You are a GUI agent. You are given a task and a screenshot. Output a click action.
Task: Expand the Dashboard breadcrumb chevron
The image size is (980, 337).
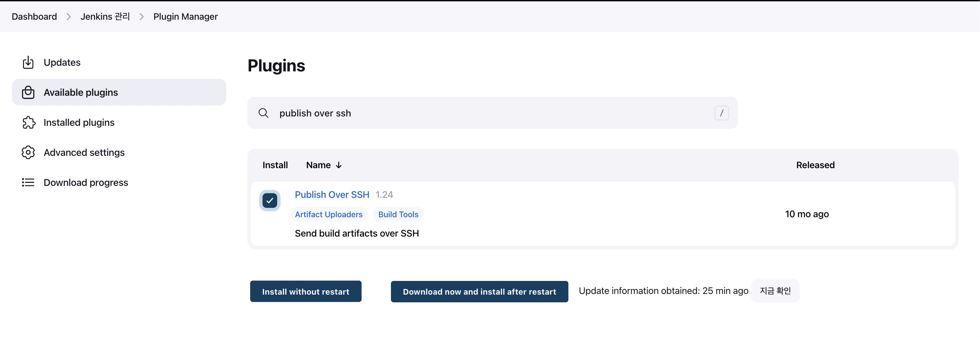pos(68,17)
